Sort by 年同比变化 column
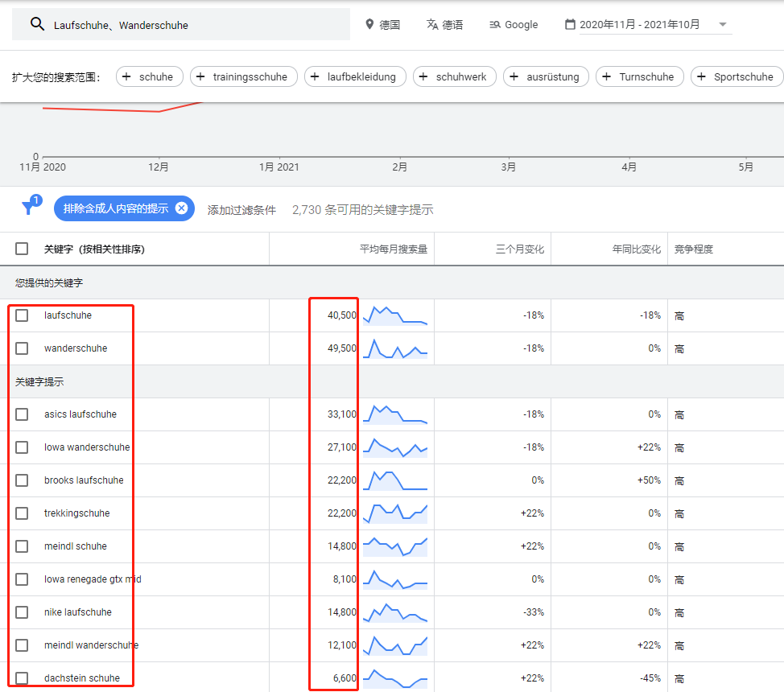The height and width of the screenshot is (692, 784). tap(637, 249)
